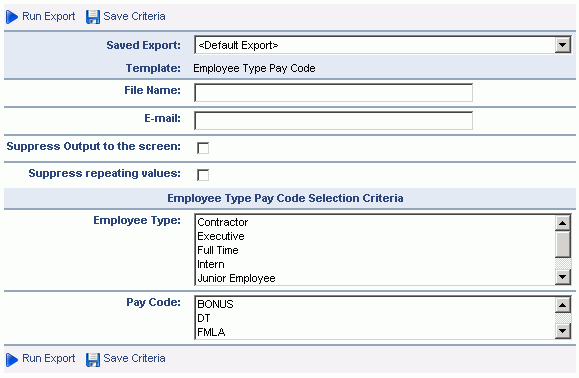Select Contractor in Employee Type list
The height and width of the screenshot is (378, 579).
coord(222,222)
